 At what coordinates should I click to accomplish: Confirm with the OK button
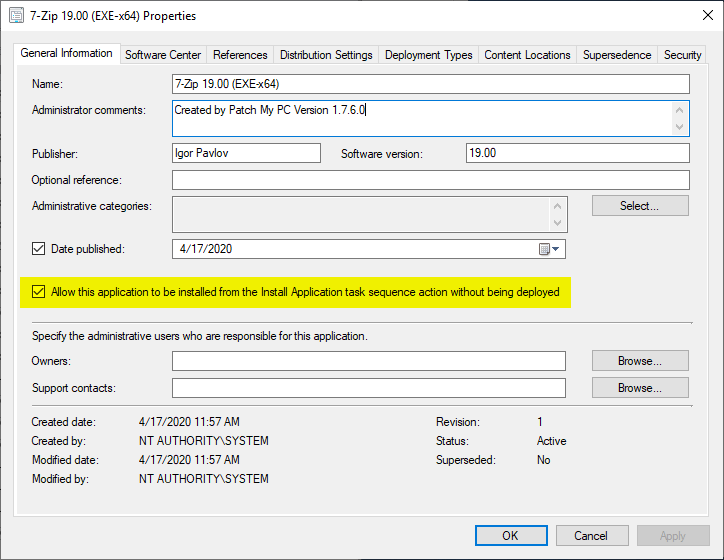[511, 536]
